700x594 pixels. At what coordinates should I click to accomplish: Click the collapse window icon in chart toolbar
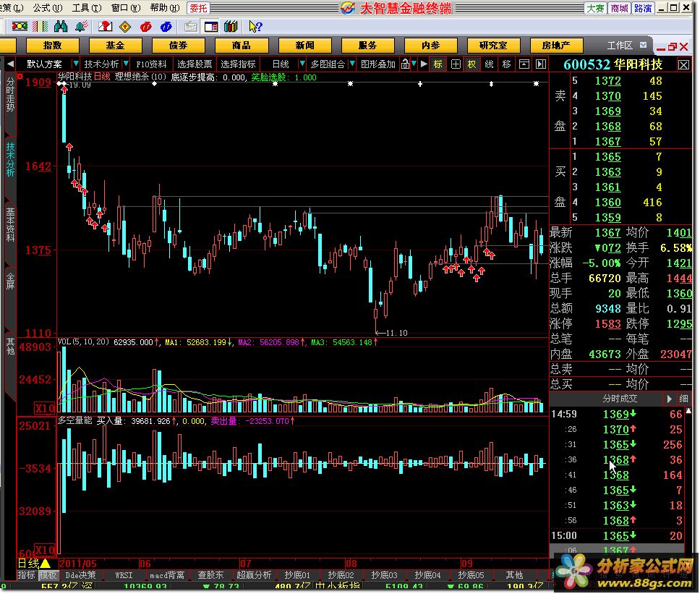click(524, 64)
